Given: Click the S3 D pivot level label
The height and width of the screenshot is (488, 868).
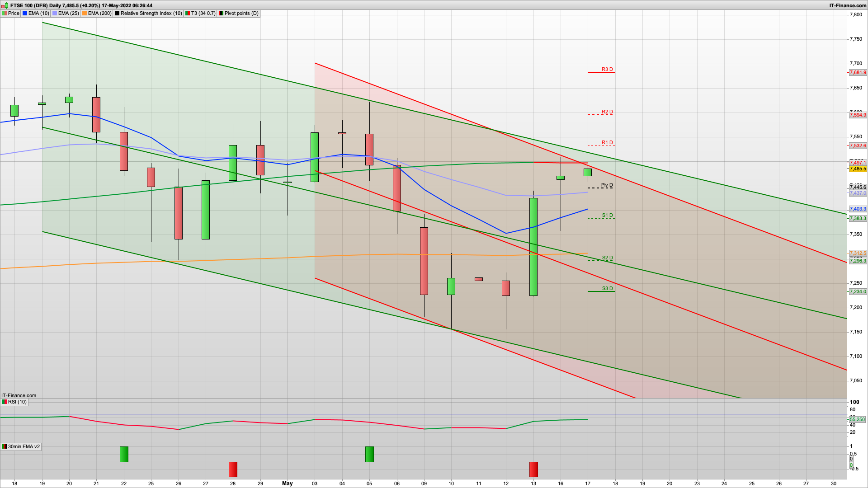Looking at the screenshot, I should click(607, 288).
